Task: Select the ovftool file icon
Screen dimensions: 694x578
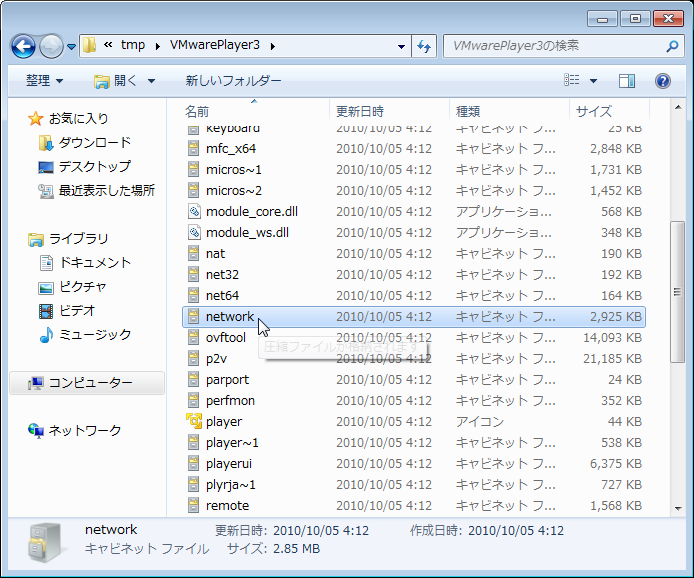Action: 193,337
